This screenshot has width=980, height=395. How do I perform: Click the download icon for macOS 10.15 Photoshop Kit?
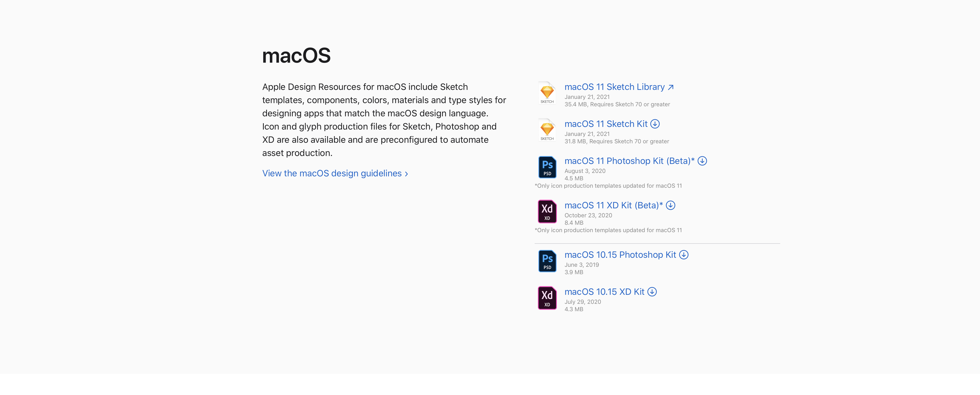pyautogui.click(x=685, y=255)
